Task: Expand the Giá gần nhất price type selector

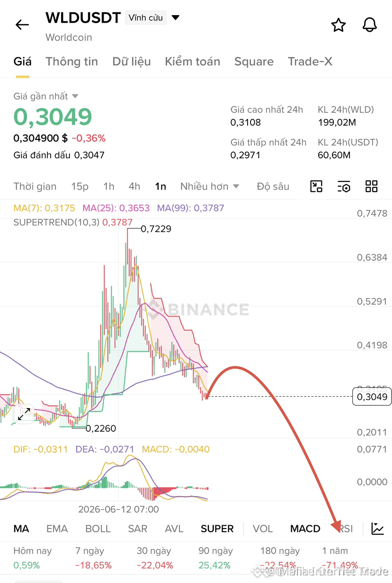Action: point(45,96)
